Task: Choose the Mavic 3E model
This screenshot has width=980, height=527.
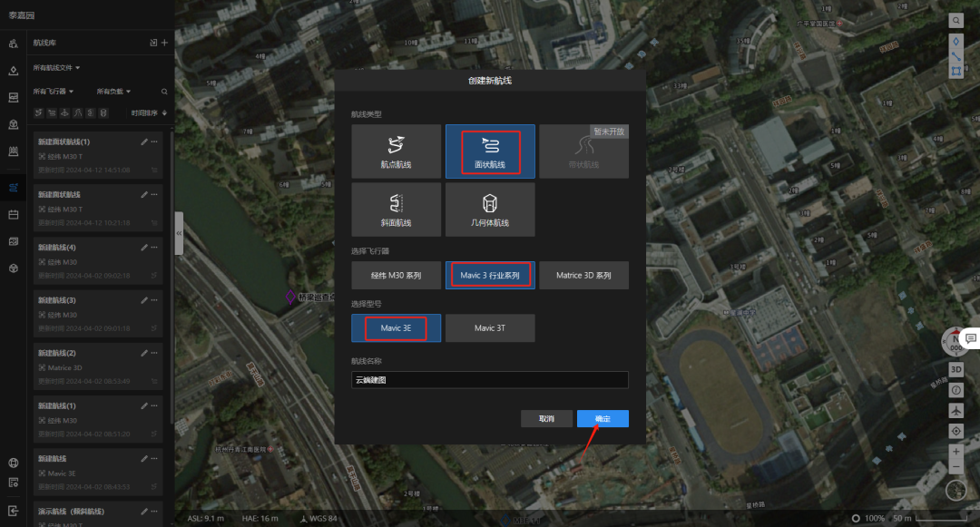Action: [397, 327]
